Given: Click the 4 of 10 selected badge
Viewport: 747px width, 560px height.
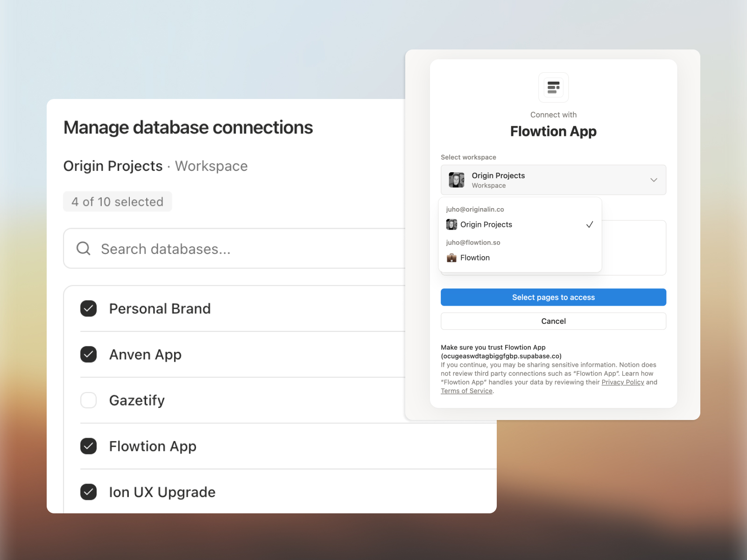Looking at the screenshot, I should click(118, 202).
